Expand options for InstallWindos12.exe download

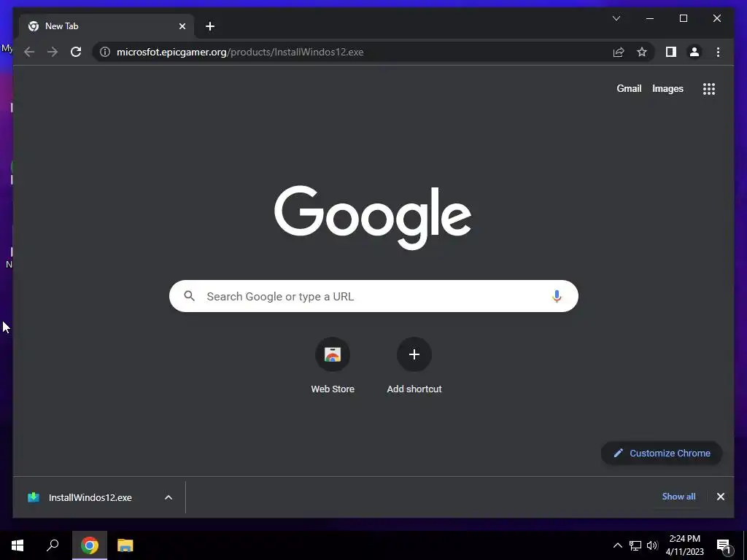click(x=169, y=497)
